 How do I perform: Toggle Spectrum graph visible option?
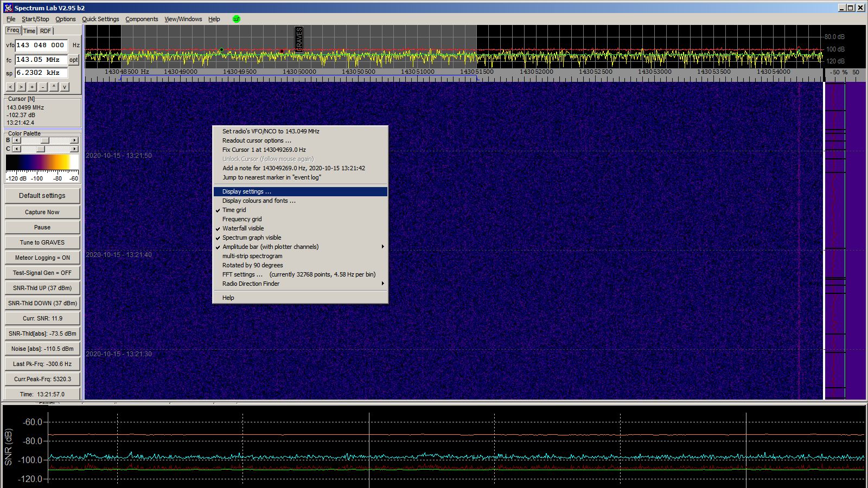pos(301,237)
